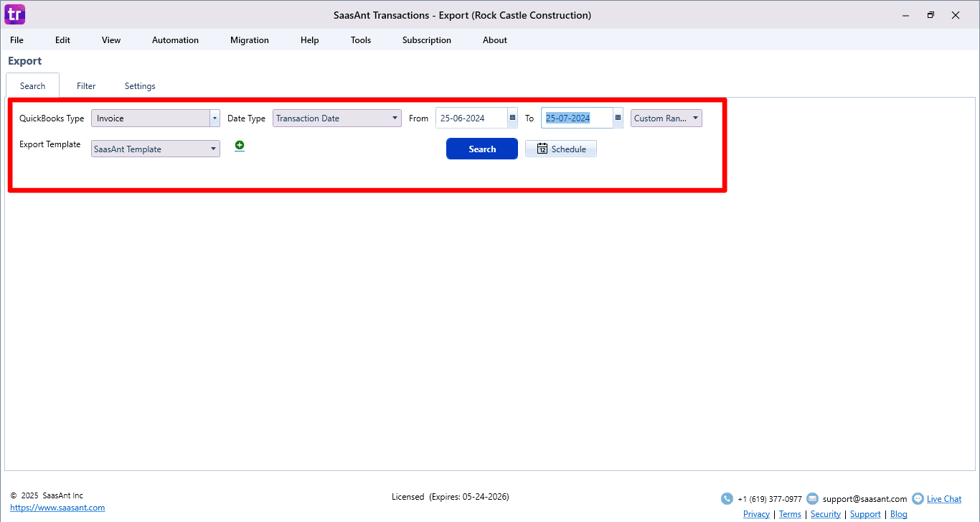
Task: Click the phone icon next to the support number
Action: coord(727,498)
